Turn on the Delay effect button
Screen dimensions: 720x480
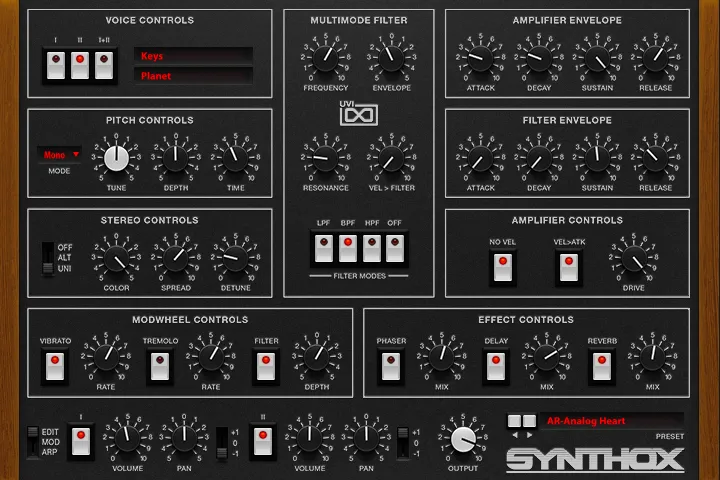coord(496,366)
